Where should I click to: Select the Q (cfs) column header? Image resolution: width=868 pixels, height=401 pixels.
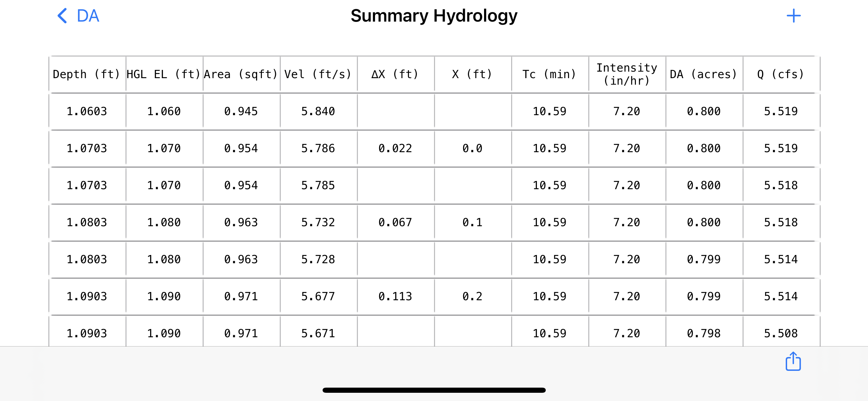tap(781, 74)
